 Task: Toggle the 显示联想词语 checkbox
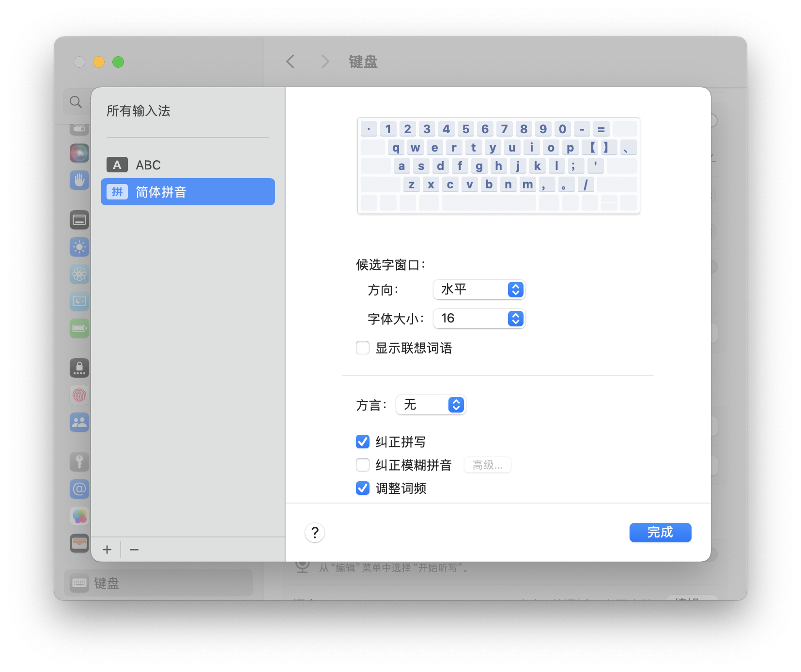click(363, 348)
